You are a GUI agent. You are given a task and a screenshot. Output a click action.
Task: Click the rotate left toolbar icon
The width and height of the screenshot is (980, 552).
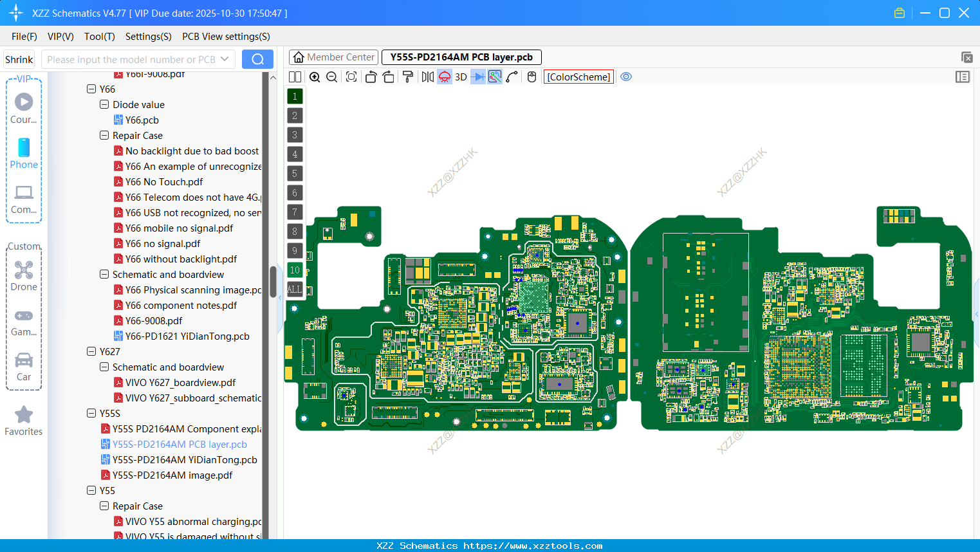(371, 77)
